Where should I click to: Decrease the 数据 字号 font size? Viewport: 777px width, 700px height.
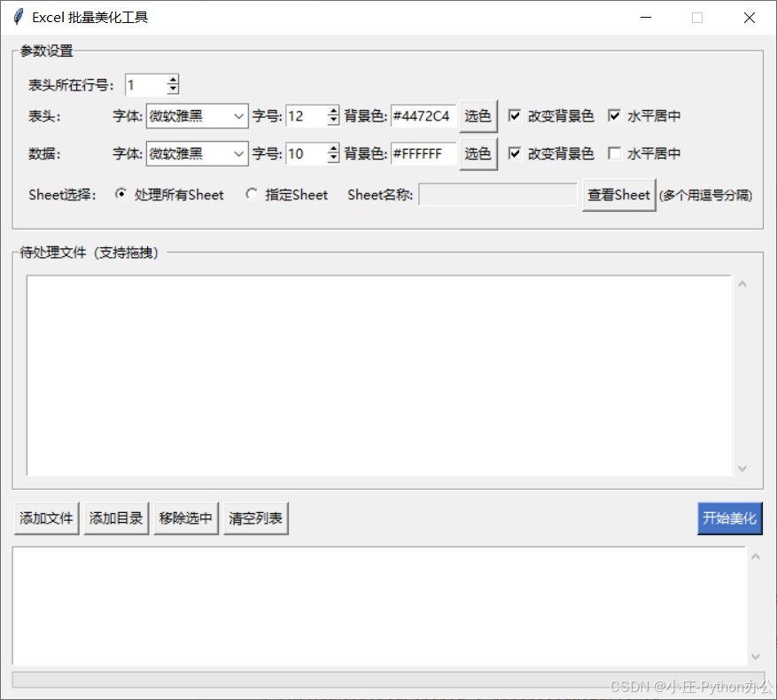coord(333,158)
